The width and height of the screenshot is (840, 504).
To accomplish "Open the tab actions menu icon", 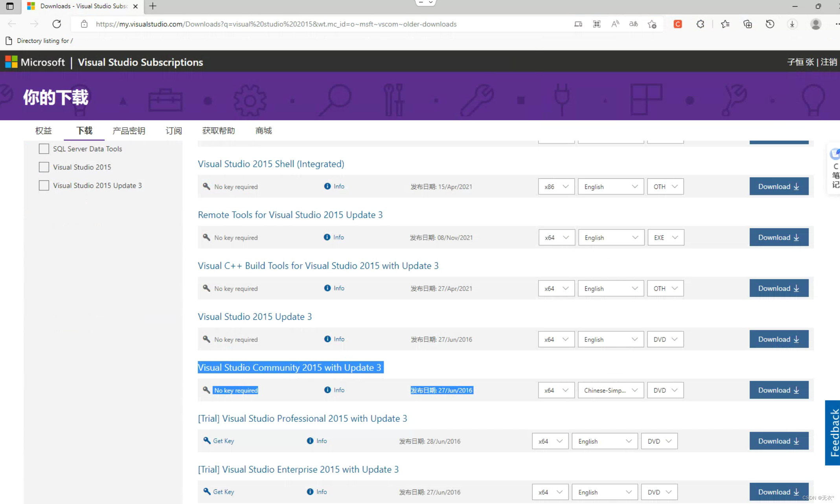I will click(x=10, y=6).
